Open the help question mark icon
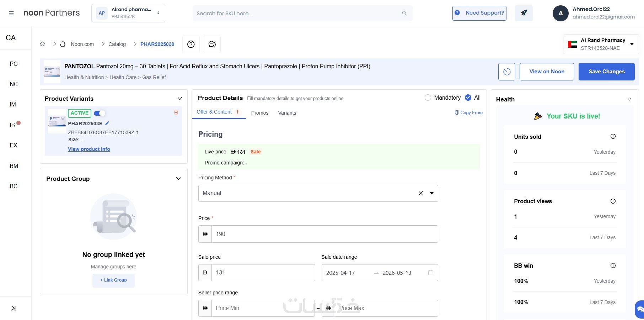This screenshot has height=320, width=644. [x=191, y=44]
